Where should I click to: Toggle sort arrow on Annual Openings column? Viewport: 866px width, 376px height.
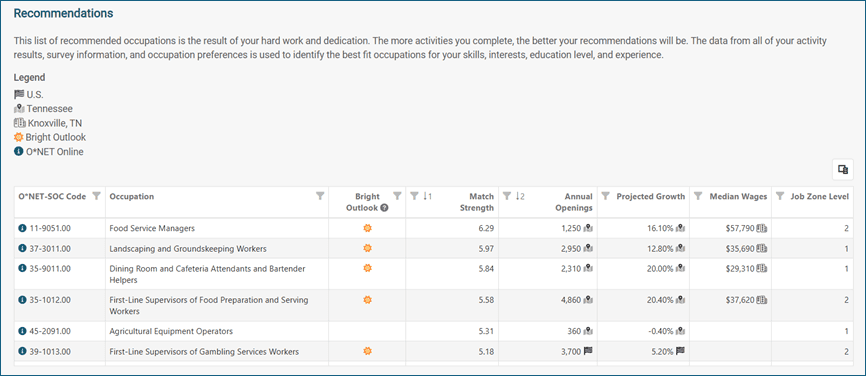[x=520, y=196]
